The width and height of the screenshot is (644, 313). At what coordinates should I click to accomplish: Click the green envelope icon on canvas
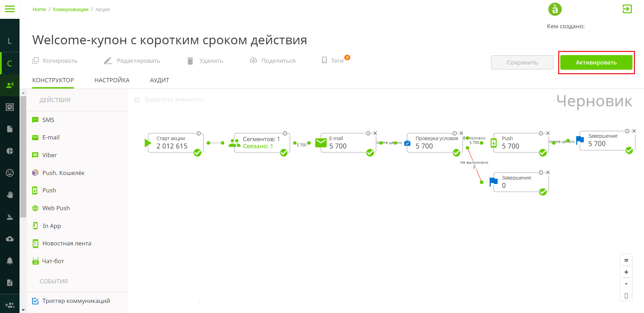tap(321, 143)
